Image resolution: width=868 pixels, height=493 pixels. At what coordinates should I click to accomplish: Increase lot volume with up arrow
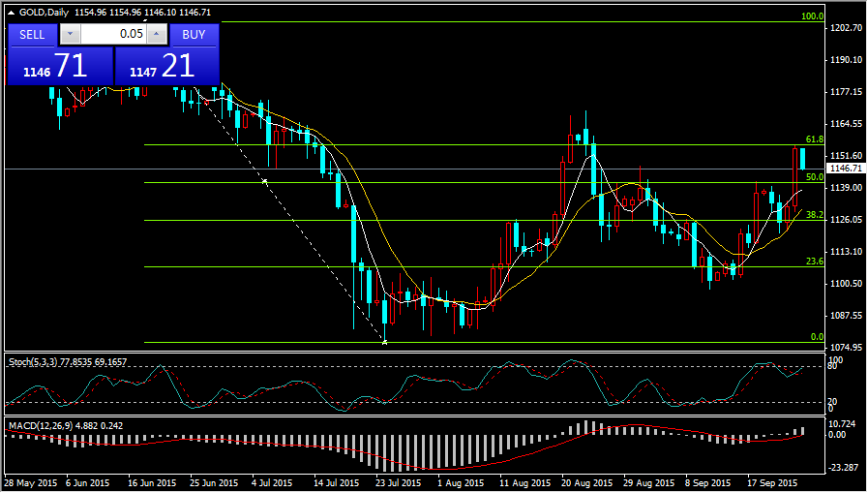tap(157, 34)
